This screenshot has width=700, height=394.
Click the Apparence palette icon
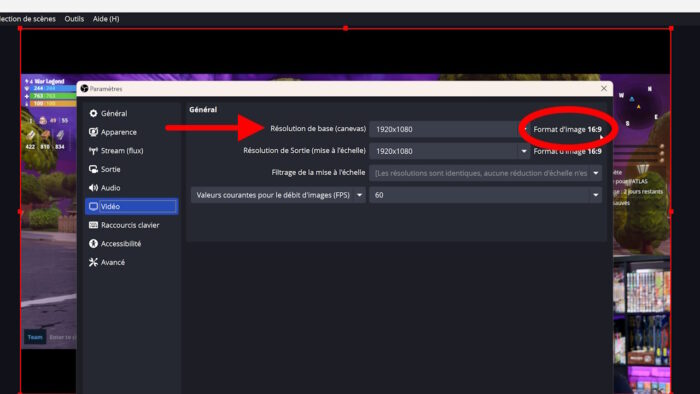(x=93, y=132)
